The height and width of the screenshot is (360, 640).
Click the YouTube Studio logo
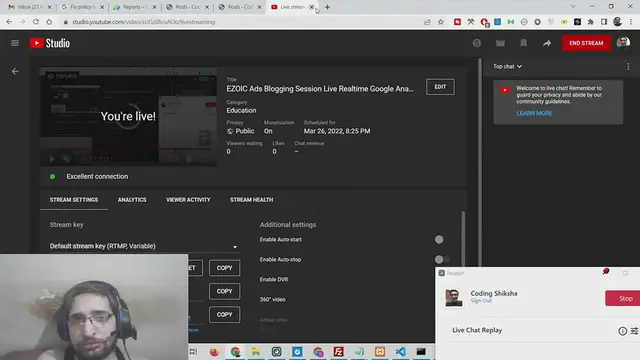point(50,43)
